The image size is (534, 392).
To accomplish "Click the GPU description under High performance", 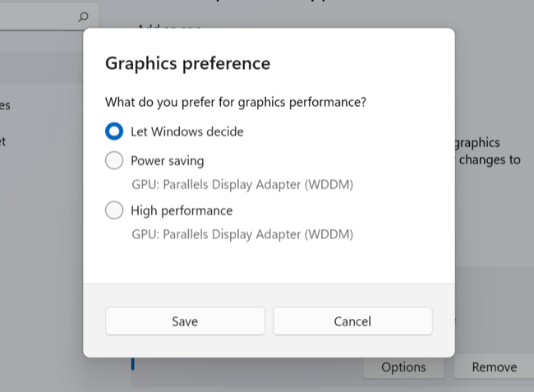I will (x=242, y=234).
